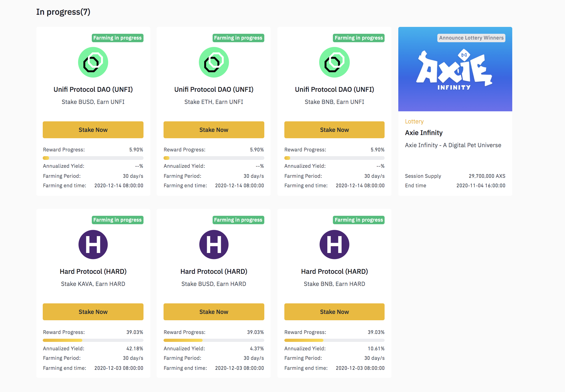Click the 10.61% annualized yield value

tap(376, 348)
